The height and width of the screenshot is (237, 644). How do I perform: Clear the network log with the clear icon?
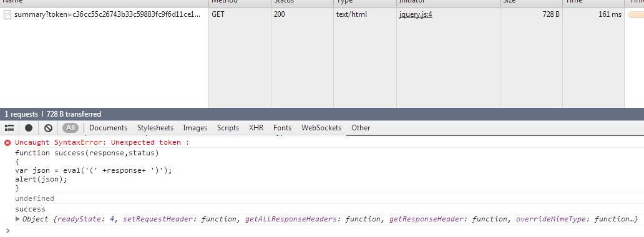click(48, 128)
